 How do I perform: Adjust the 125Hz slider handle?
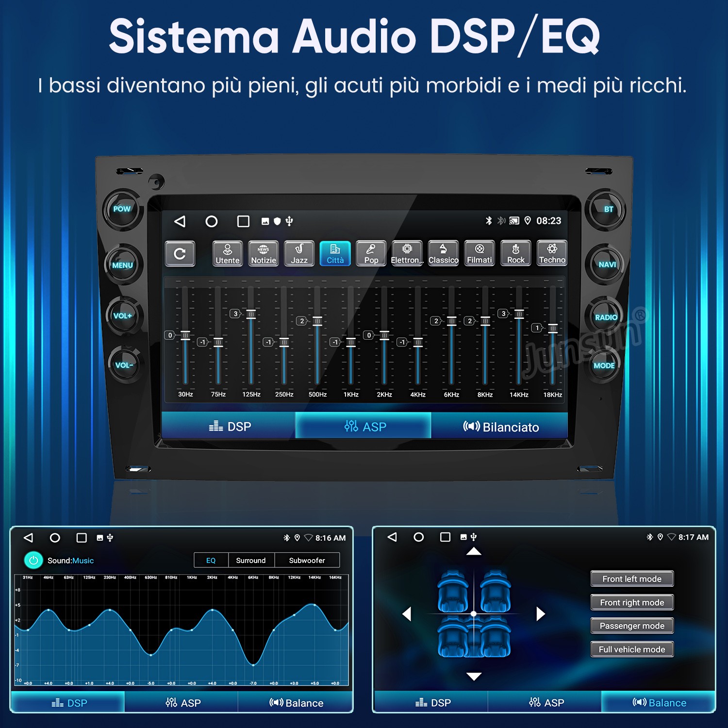click(251, 314)
